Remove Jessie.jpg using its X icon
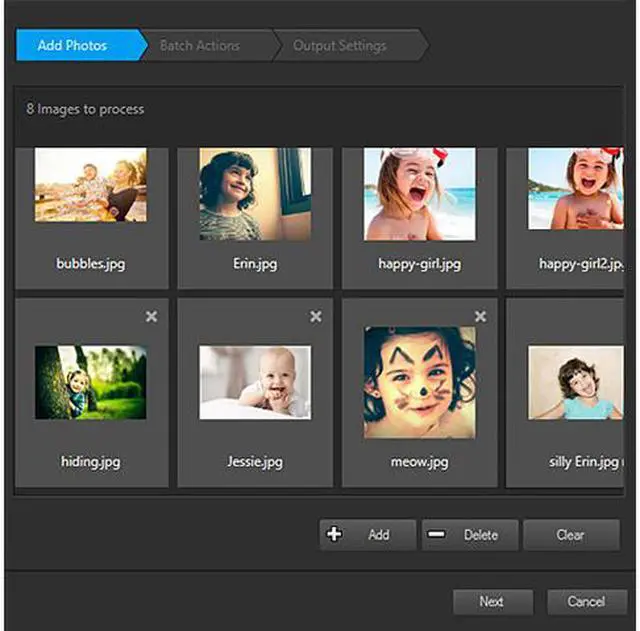The height and width of the screenshot is (631, 640). [x=316, y=316]
